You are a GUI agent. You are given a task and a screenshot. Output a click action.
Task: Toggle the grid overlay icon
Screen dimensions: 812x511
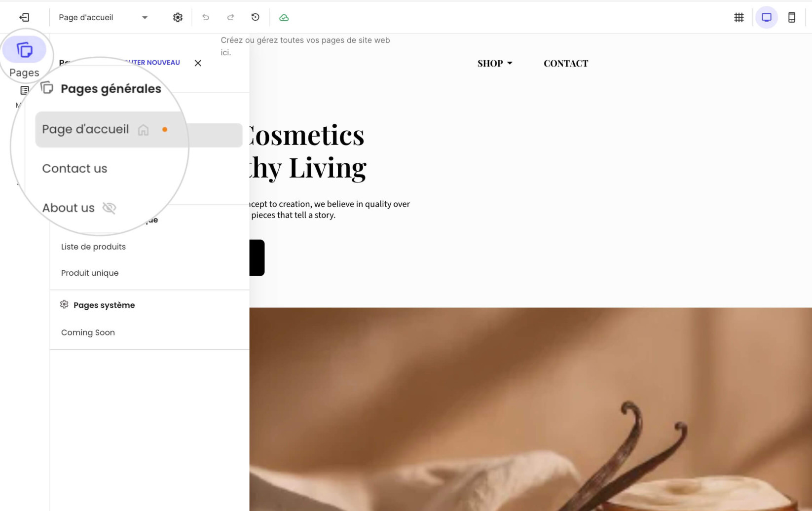pos(738,17)
